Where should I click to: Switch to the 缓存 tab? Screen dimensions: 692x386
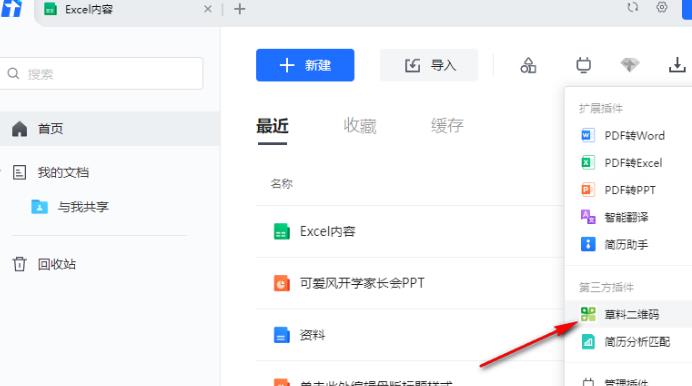coord(447,126)
